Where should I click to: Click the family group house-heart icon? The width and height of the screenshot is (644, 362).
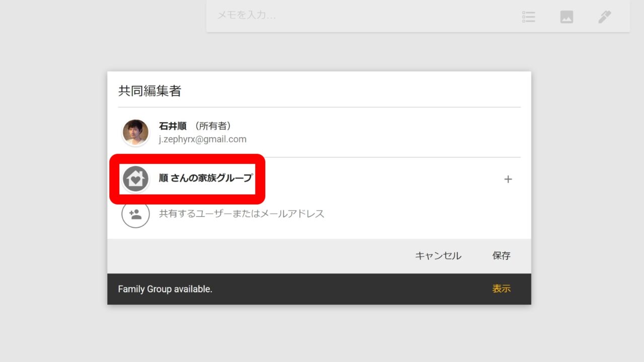(x=135, y=179)
